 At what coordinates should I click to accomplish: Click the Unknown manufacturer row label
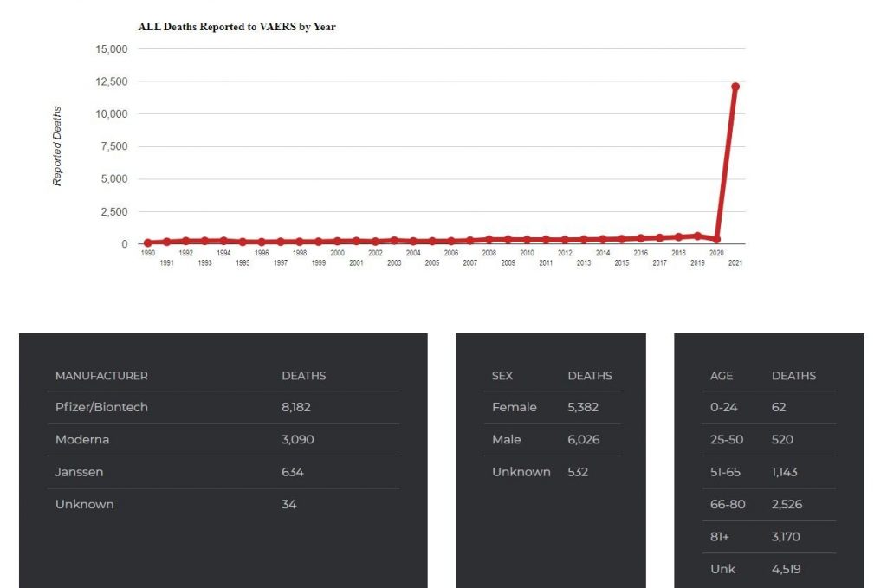click(84, 504)
